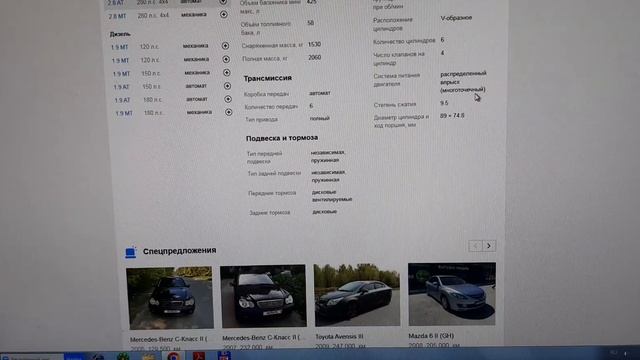The image size is (640, 360).
Task: Click the Дизель group label
Action: (120, 34)
